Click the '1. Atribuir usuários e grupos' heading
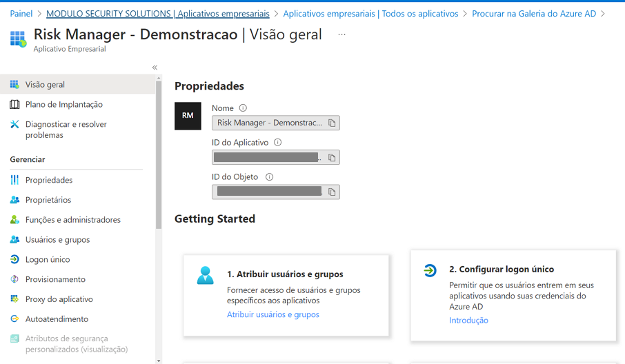The width and height of the screenshot is (625, 364). [285, 274]
